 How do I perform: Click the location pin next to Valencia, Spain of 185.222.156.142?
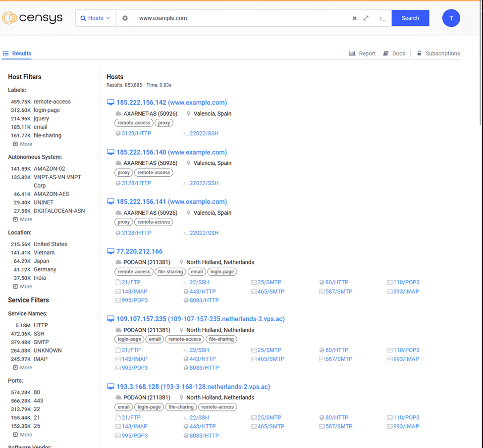click(189, 114)
